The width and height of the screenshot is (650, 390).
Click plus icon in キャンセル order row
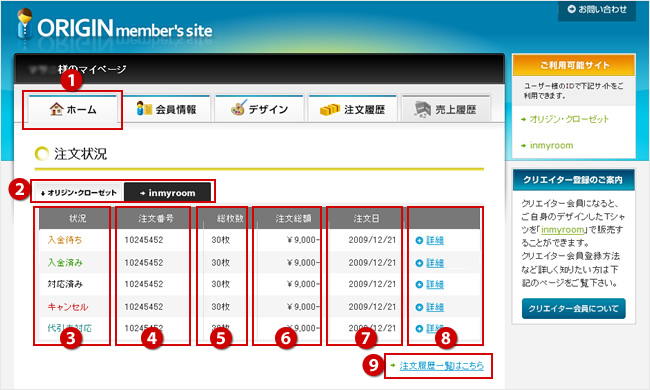[419, 307]
